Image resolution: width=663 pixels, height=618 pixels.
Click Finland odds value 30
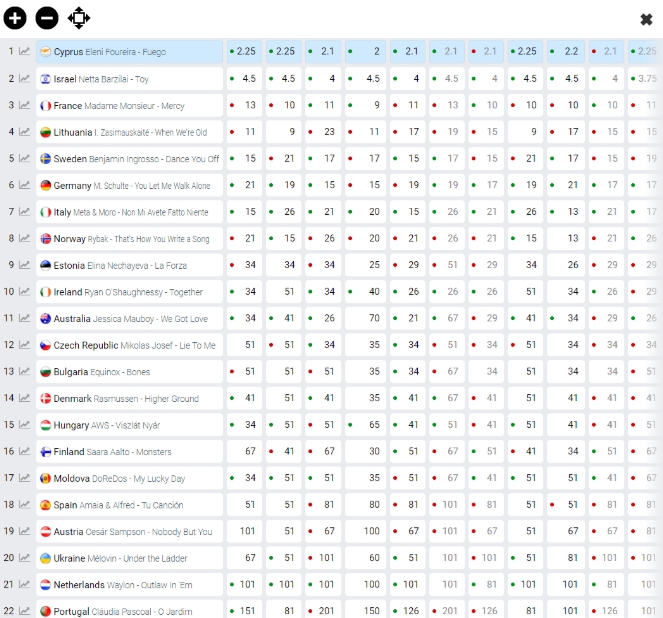365,451
